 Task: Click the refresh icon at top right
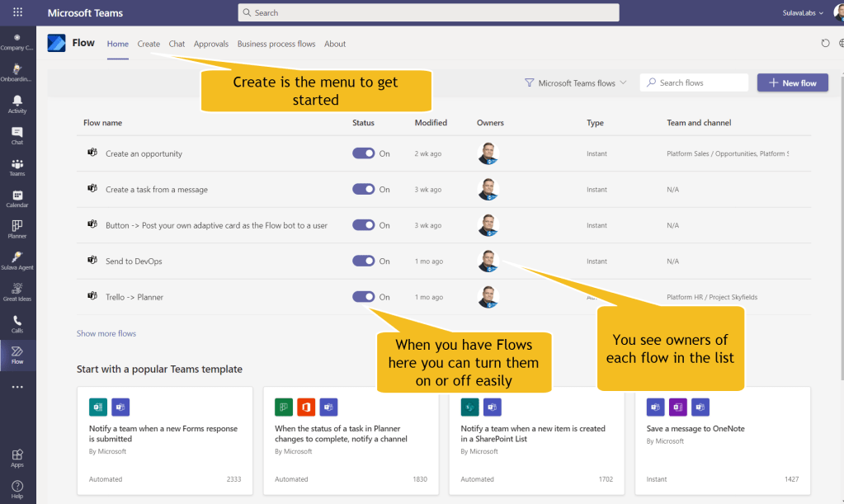click(826, 44)
